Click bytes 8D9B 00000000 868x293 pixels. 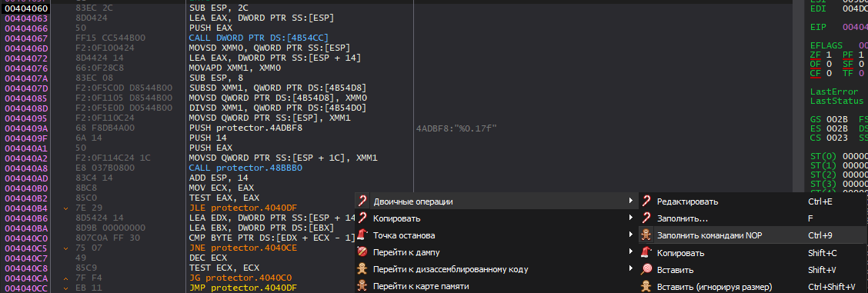[x=110, y=228]
